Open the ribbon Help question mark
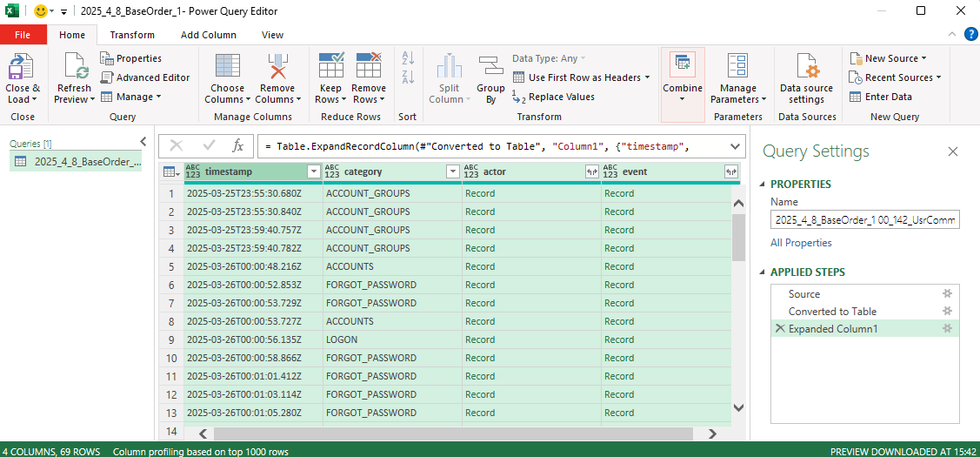 pyautogui.click(x=970, y=35)
